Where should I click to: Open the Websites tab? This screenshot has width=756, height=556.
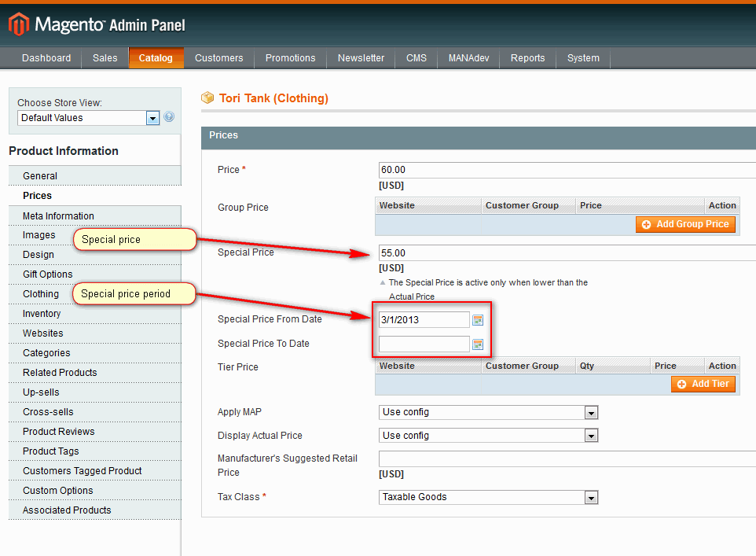[x=94, y=333]
